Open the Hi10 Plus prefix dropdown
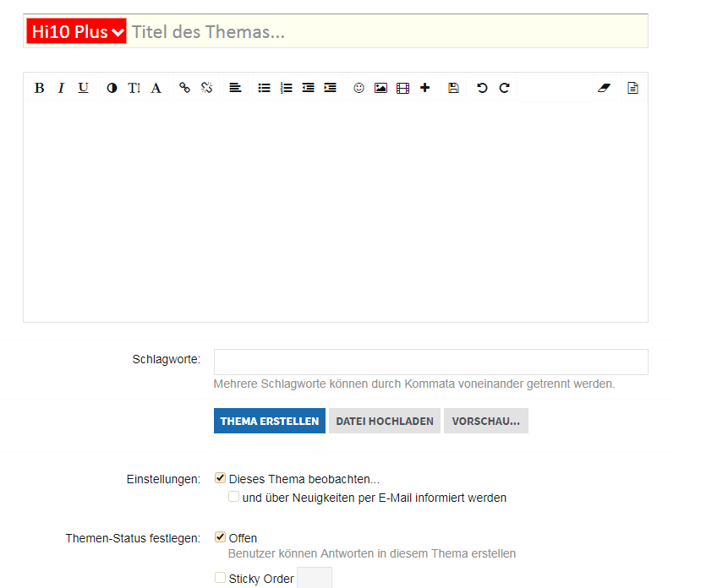The width and height of the screenshot is (717, 588). 76,31
